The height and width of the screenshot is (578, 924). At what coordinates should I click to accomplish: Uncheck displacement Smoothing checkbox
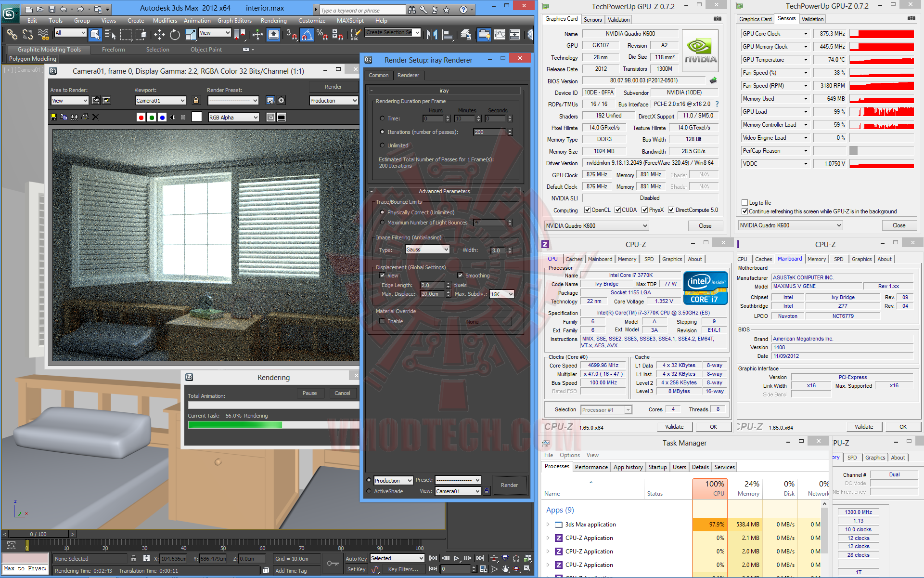point(460,276)
